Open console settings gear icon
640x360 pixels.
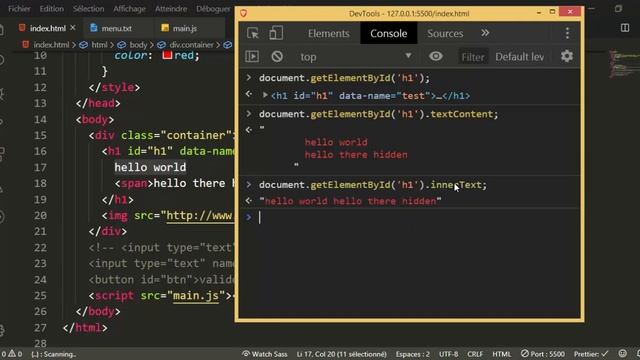[x=567, y=56]
